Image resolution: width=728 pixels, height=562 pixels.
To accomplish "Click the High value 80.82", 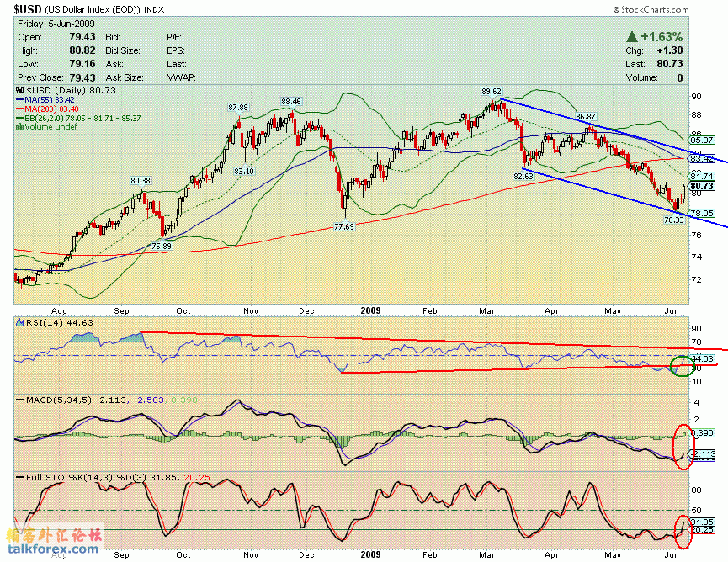I will pos(82,50).
